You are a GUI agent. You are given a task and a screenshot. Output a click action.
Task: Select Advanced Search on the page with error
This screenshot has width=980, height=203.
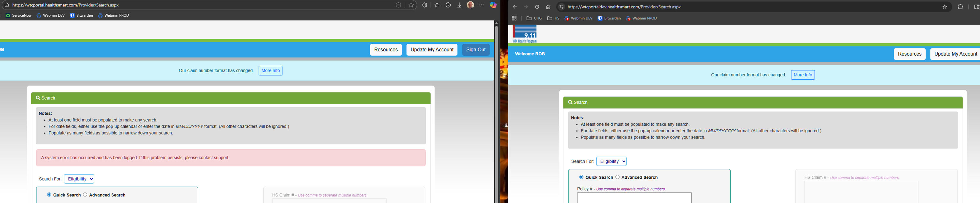[x=85, y=195]
